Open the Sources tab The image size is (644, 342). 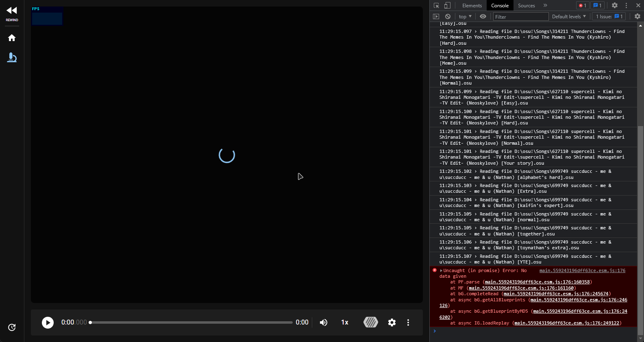[527, 5]
